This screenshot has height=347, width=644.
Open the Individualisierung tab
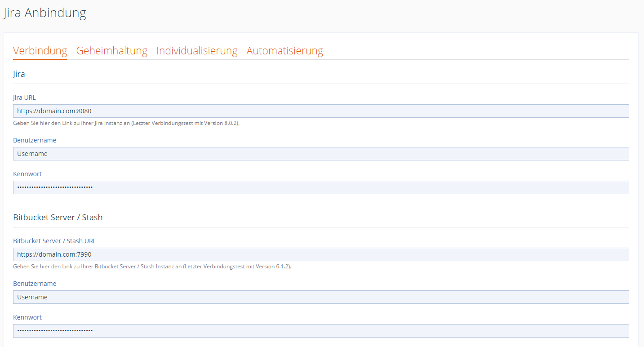pyautogui.click(x=197, y=51)
